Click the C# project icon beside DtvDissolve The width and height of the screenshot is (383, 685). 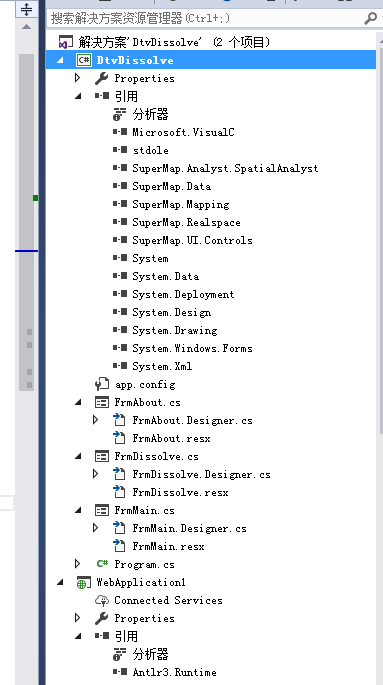[83, 60]
